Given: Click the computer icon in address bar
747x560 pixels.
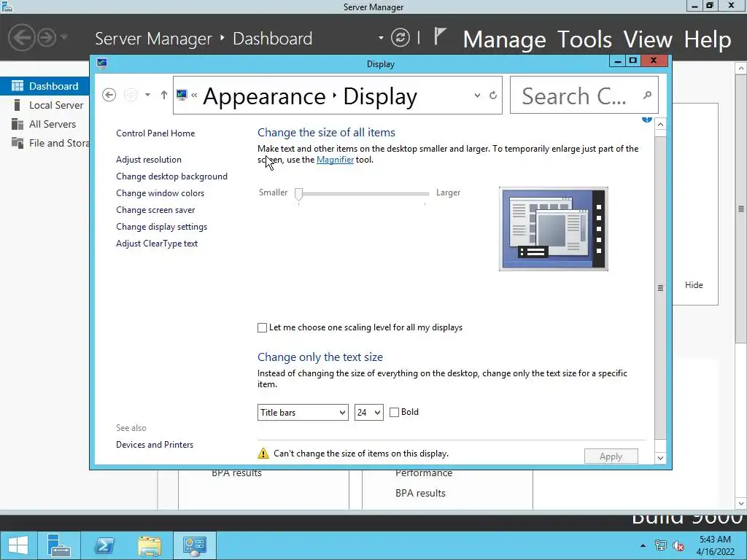Looking at the screenshot, I should tap(182, 95).
